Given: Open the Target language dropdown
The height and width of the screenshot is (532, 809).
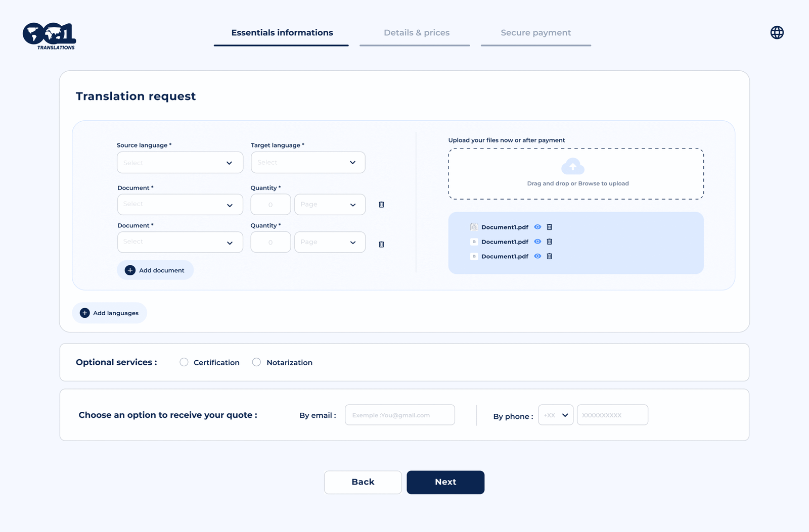Looking at the screenshot, I should 307,163.
